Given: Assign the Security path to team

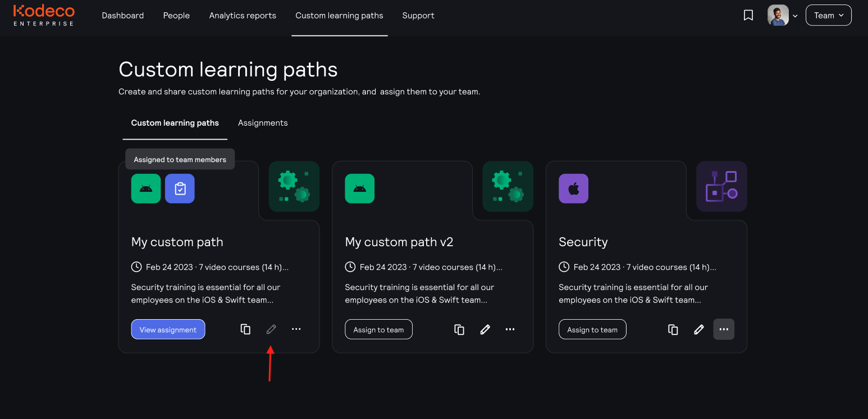Looking at the screenshot, I should point(592,329).
